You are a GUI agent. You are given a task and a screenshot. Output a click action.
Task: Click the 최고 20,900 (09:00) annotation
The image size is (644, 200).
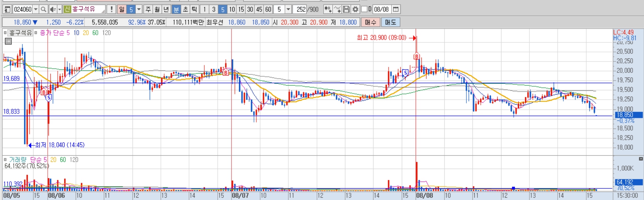tap(382, 37)
